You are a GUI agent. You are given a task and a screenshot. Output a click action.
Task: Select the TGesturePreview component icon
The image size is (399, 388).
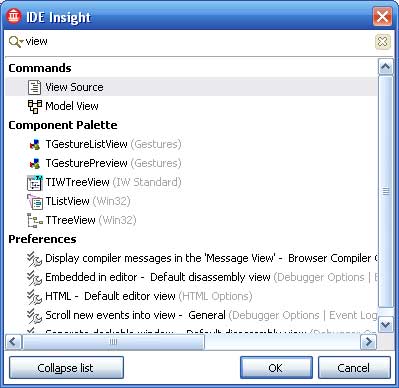tap(35, 164)
